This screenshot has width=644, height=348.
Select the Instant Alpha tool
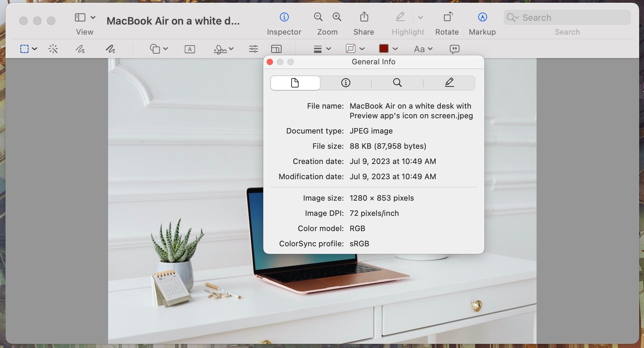(54, 49)
